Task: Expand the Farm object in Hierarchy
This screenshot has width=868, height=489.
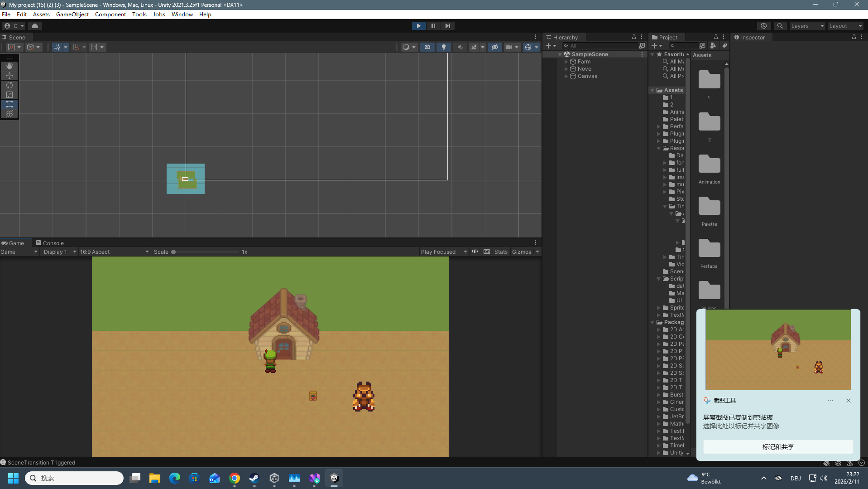Action: coord(566,62)
